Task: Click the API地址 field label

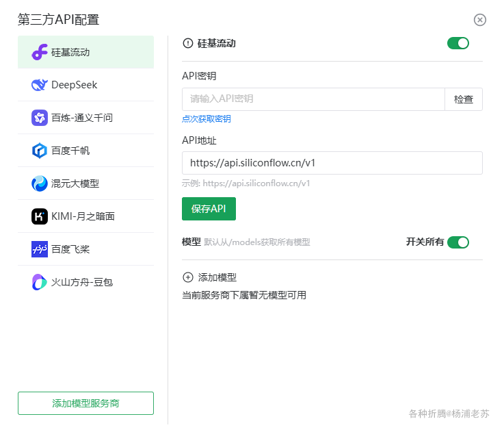Action: coord(199,140)
